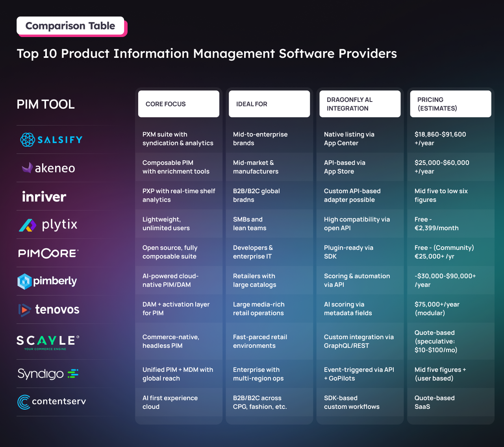Select the DRAGONFLY AI INTEGRATION header

(x=360, y=104)
